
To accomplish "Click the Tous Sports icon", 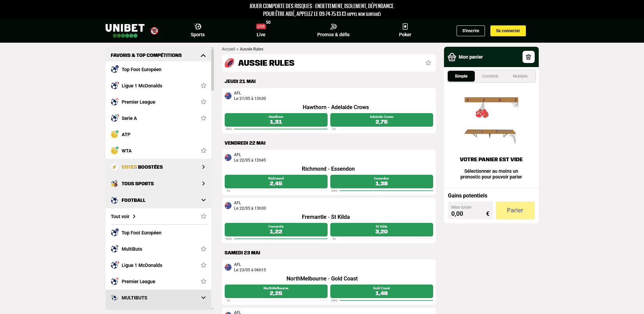I will click(x=114, y=184).
